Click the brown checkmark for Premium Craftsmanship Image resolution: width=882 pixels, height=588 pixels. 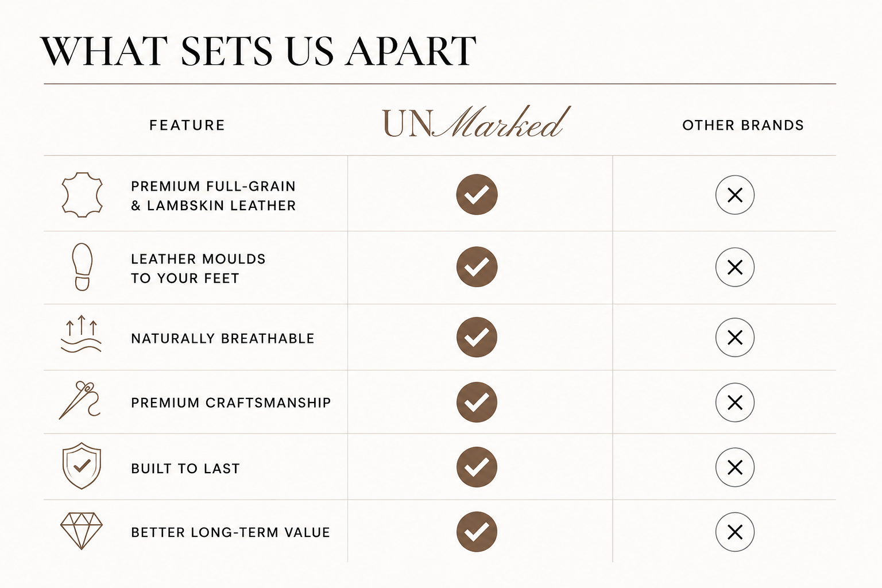(477, 402)
